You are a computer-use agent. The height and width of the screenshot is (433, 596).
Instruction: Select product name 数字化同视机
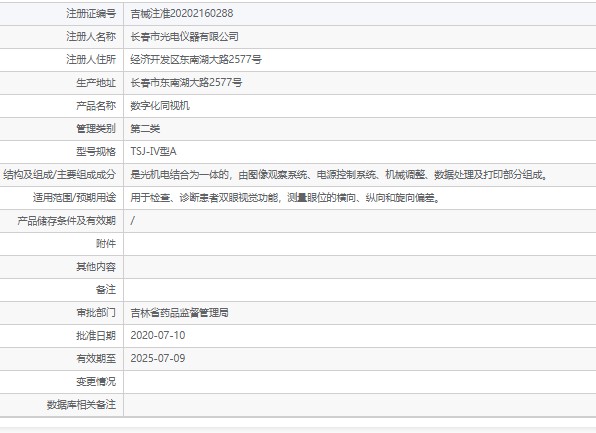point(160,106)
